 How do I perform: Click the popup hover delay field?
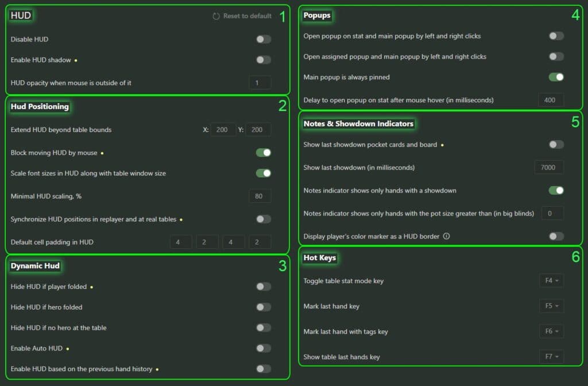click(x=551, y=100)
